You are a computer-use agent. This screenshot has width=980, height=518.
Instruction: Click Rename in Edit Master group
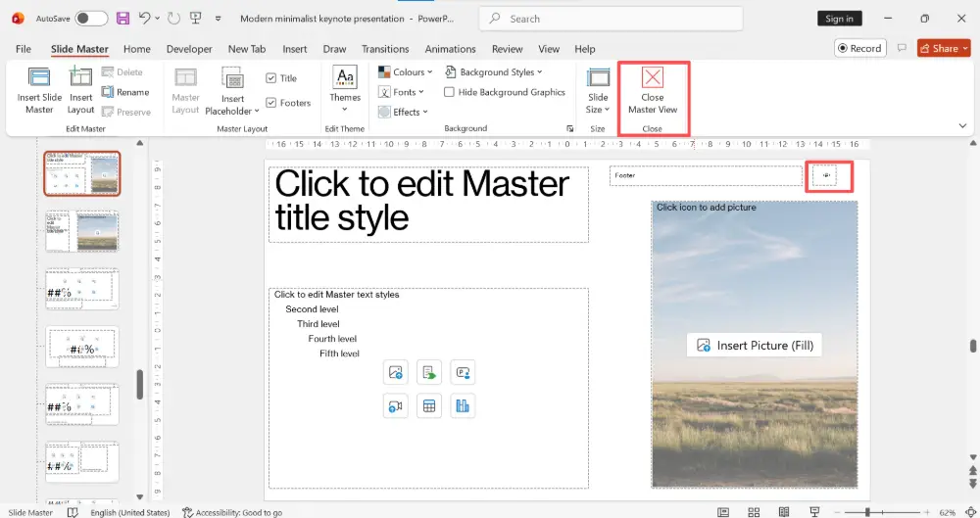(125, 92)
